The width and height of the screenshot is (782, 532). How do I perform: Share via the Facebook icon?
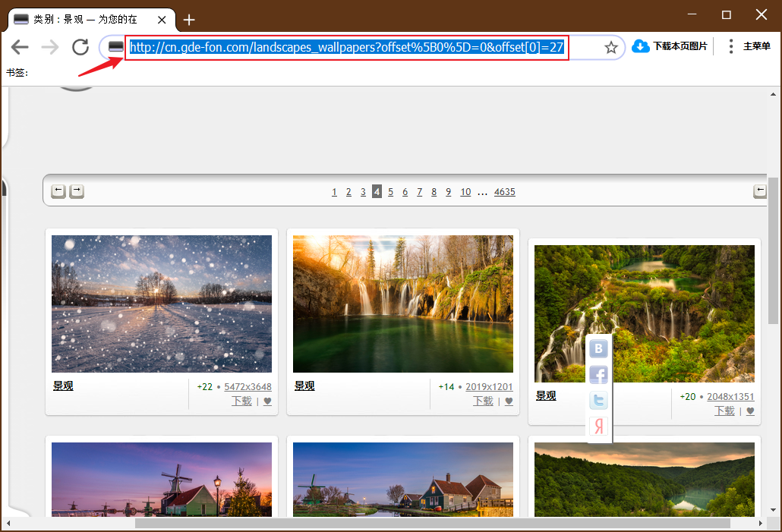[598, 374]
